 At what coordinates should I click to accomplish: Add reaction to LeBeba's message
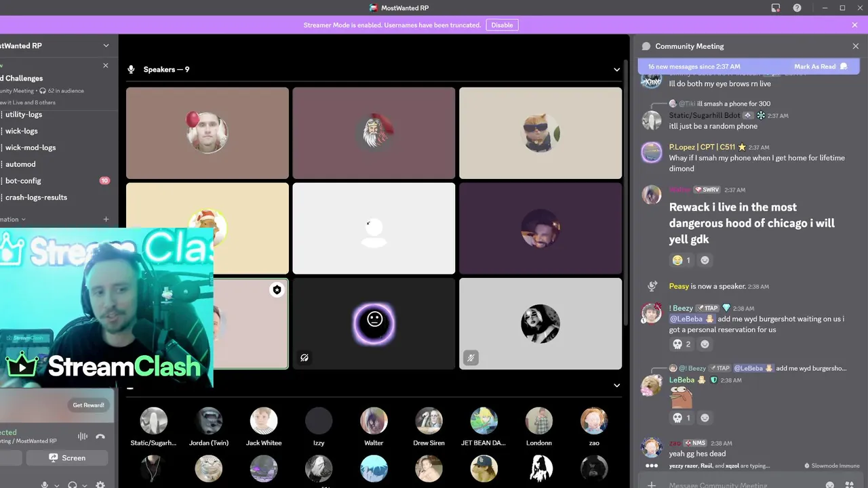point(705,418)
